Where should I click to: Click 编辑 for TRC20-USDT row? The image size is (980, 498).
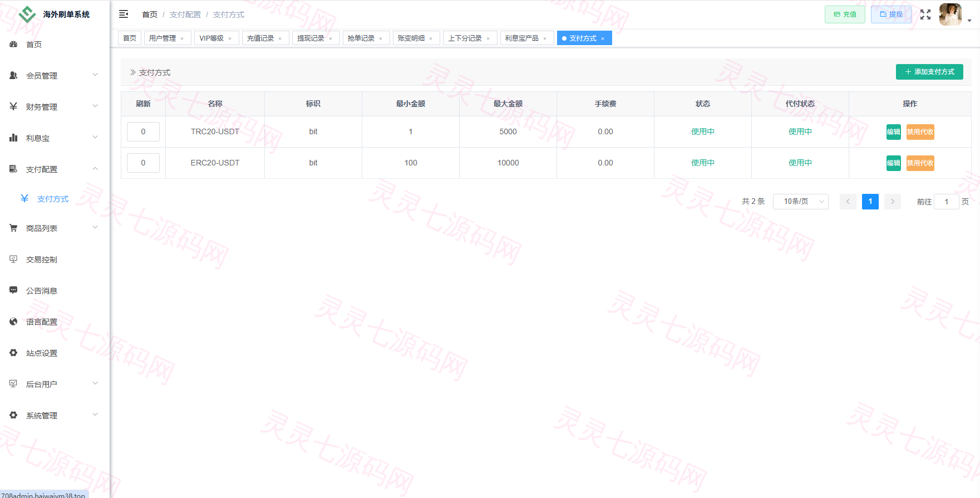[893, 132]
